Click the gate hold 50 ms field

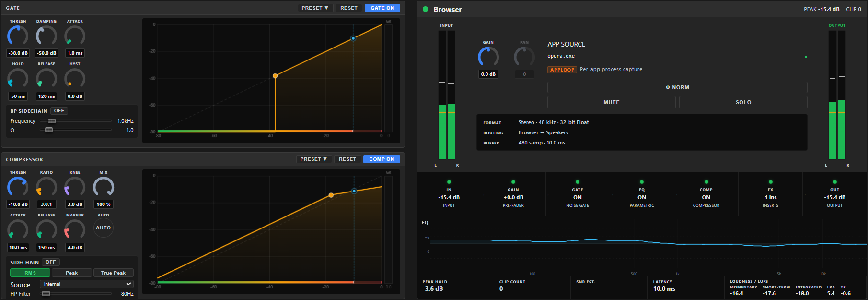pyautogui.click(x=18, y=96)
